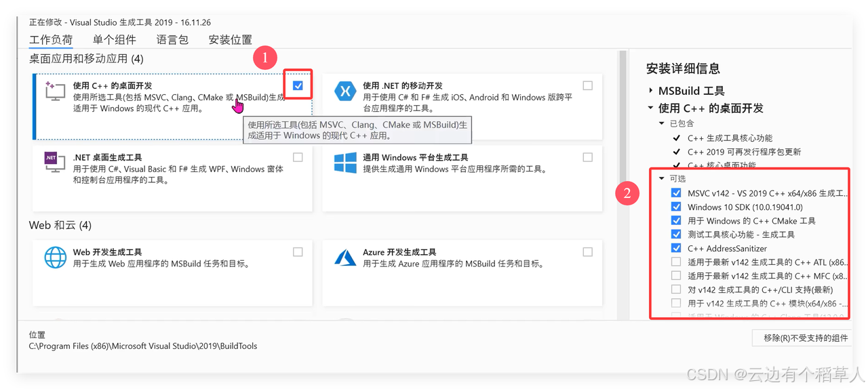The height and width of the screenshot is (389, 868).
Task: Uncheck 测试工具核心功能 - 生成工具 option
Action: tap(676, 234)
